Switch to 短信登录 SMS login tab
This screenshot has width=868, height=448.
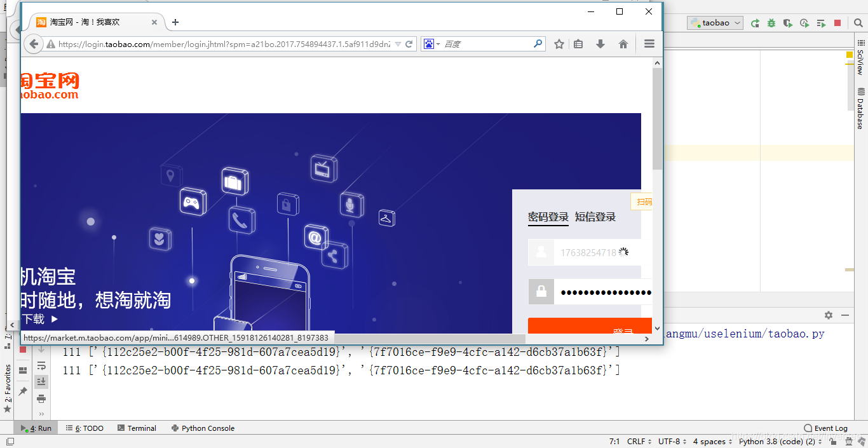[595, 217]
